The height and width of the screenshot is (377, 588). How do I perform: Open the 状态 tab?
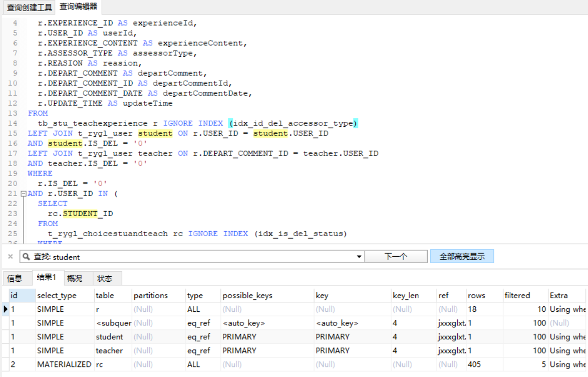click(105, 278)
